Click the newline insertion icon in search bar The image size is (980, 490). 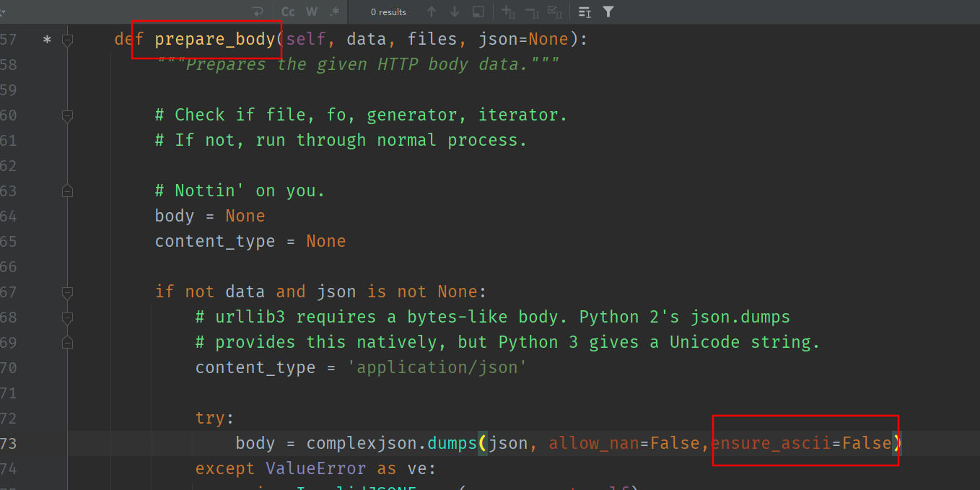[x=259, y=12]
